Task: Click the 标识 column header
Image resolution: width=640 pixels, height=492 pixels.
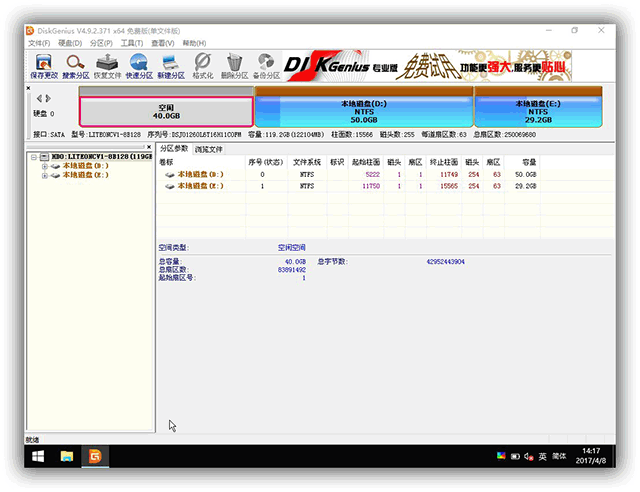Action: [337, 163]
